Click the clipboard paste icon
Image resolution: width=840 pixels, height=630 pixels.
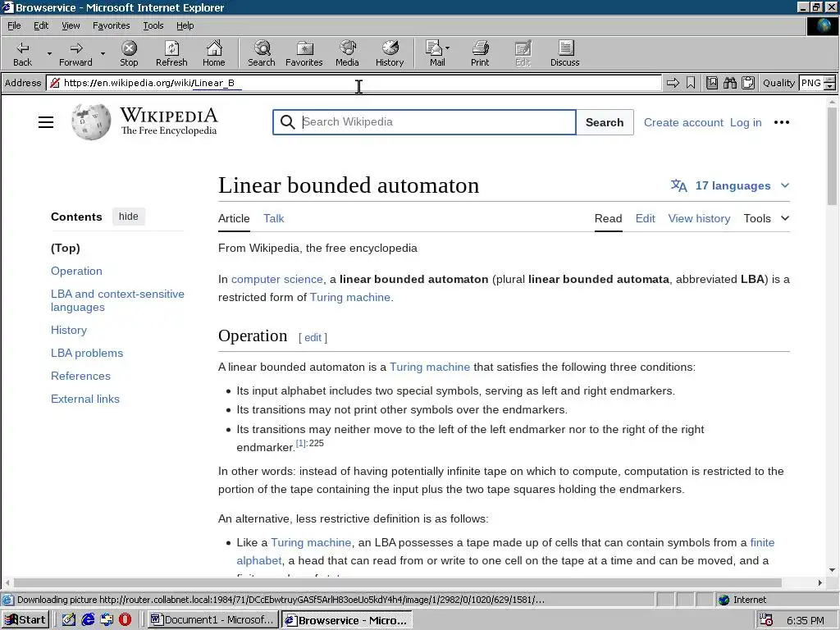(x=748, y=83)
